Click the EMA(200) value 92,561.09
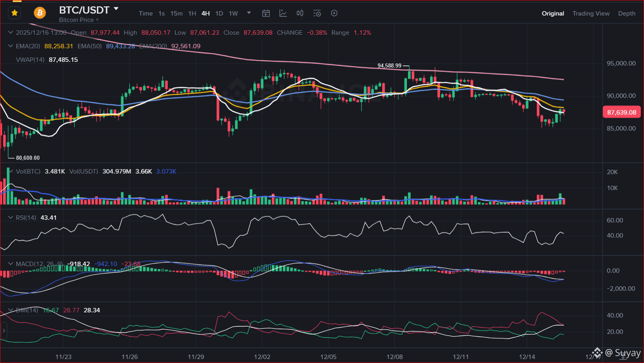The width and height of the screenshot is (644, 363). [186, 46]
